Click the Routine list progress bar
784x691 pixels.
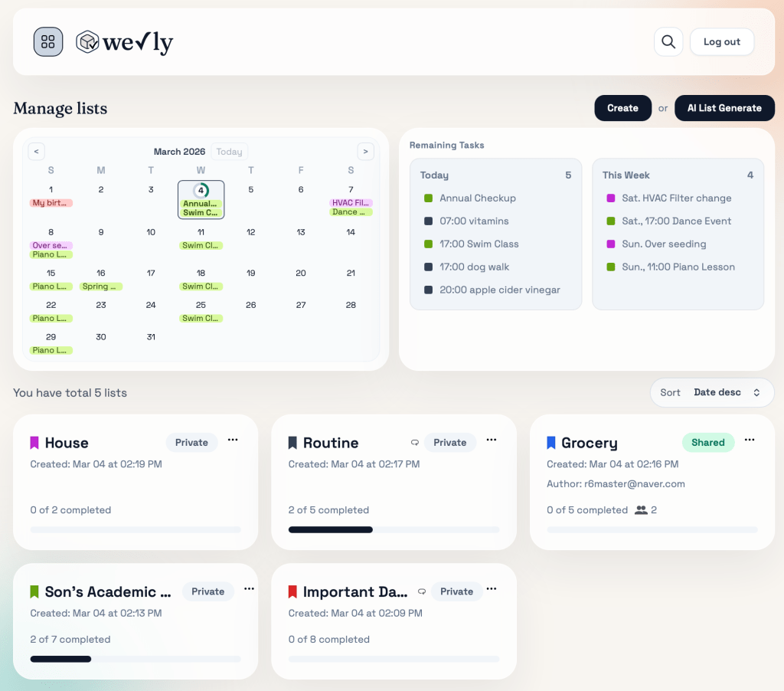394,529
